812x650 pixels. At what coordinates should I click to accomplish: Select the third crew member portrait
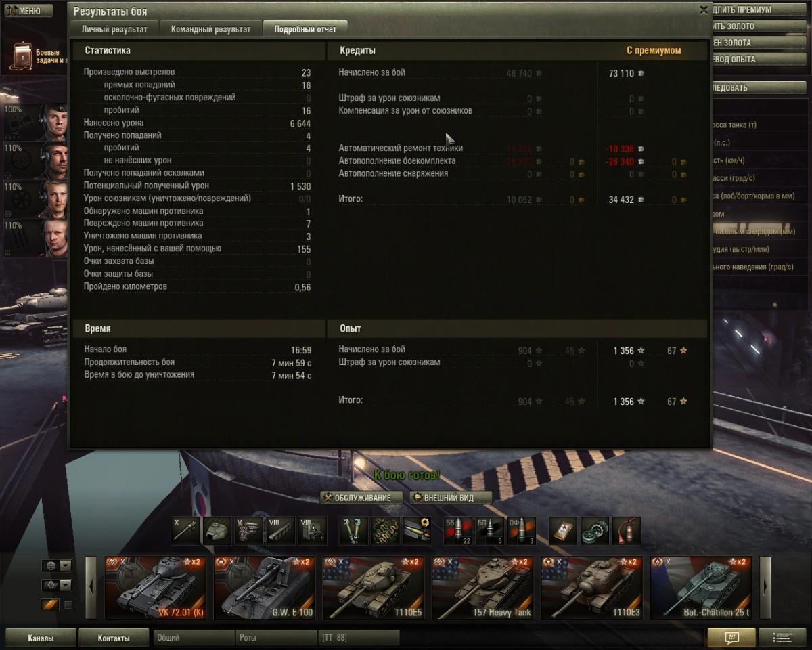click(35, 199)
